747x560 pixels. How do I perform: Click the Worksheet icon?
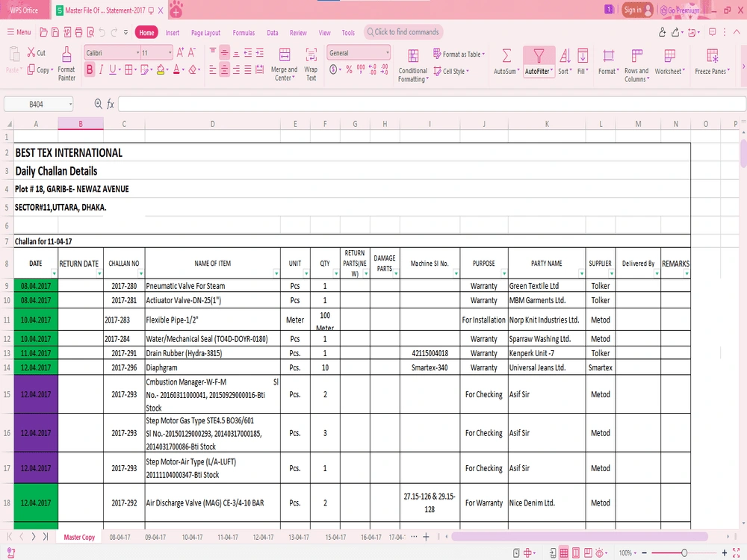tap(669, 56)
